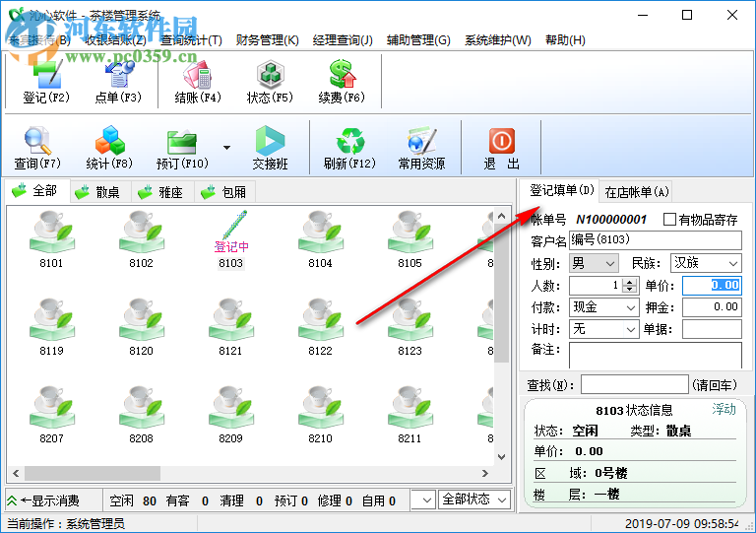Open the 查询(F7) search tool

point(37,148)
